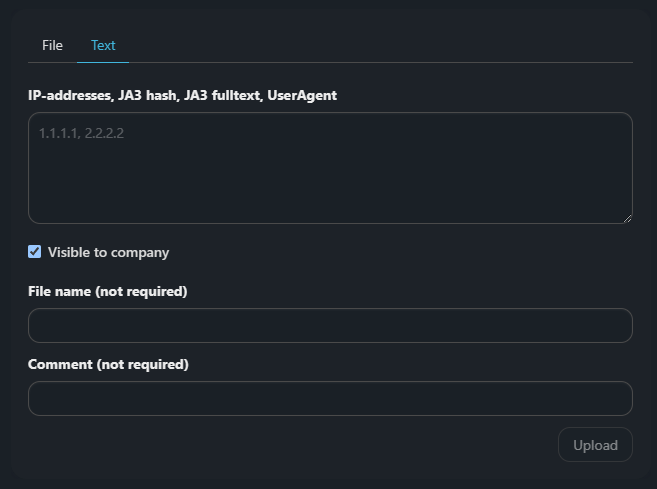Screen dimensions: 657x489
Task: Switch to the File tab
Action: click(x=52, y=45)
